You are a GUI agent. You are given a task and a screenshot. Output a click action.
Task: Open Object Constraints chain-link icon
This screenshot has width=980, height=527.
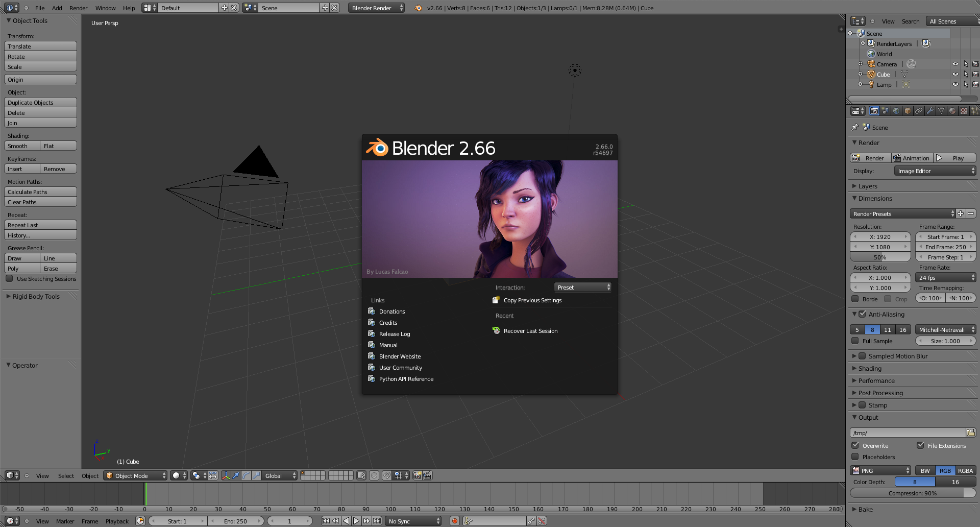pyautogui.click(x=919, y=111)
